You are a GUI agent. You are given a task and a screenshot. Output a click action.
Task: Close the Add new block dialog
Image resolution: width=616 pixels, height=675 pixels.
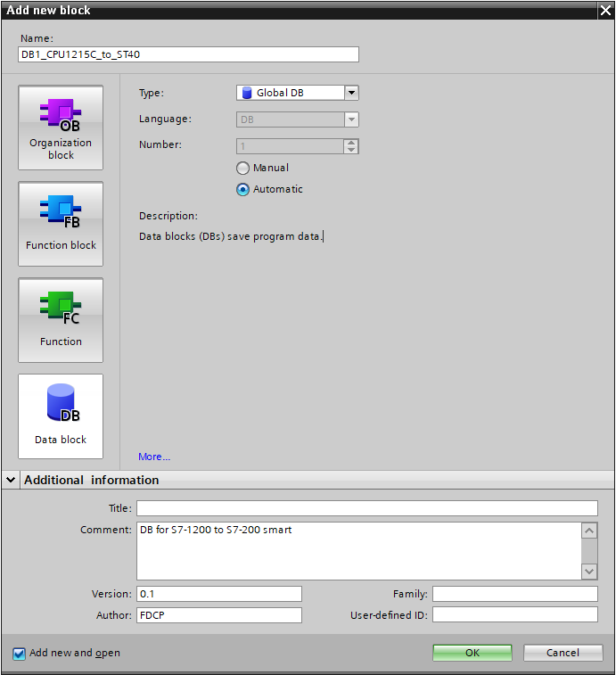[x=604, y=10]
